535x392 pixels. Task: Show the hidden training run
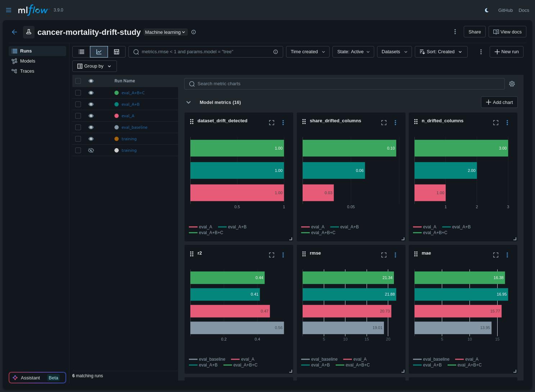coord(91,150)
